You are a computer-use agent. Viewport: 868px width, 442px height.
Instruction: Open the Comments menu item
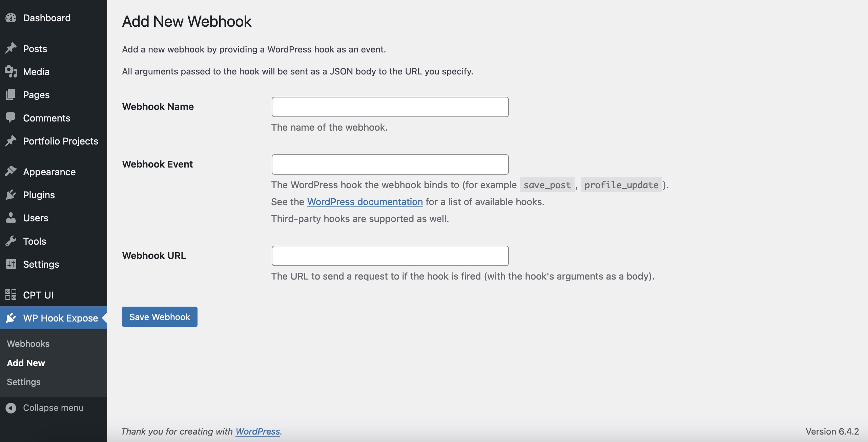pyautogui.click(x=54, y=118)
